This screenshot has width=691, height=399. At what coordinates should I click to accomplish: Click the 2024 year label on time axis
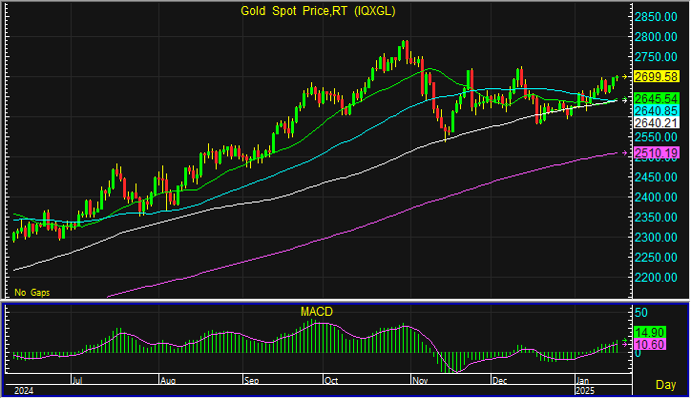click(x=24, y=391)
